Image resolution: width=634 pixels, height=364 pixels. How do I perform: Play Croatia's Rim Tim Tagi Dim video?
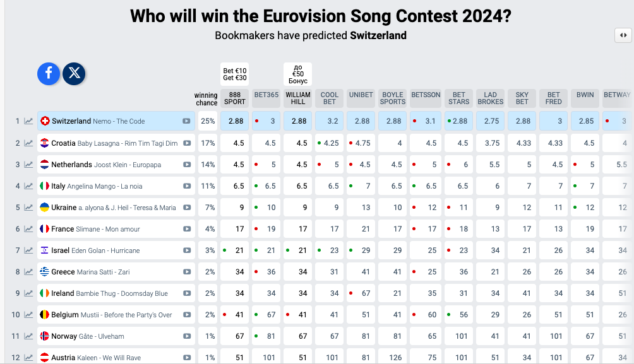(187, 143)
